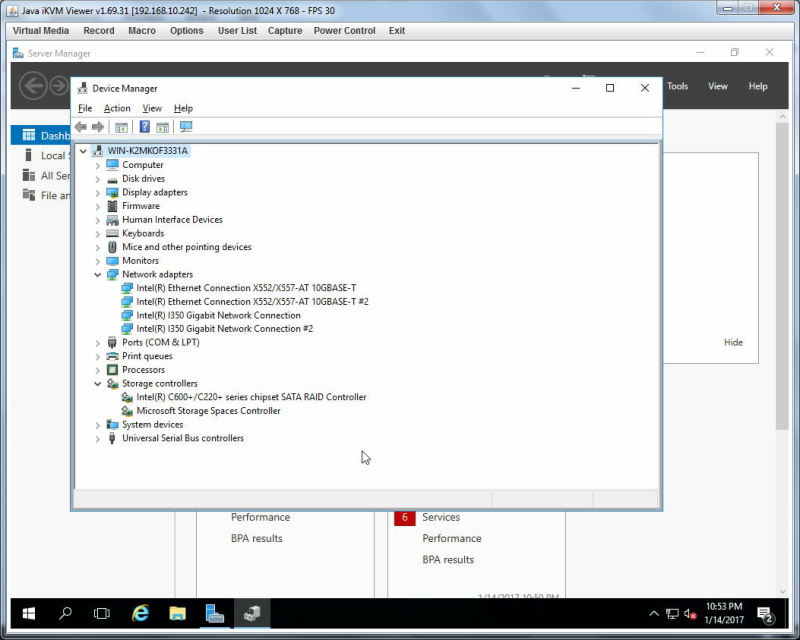Click the muted volume icon in tray

[690, 613]
